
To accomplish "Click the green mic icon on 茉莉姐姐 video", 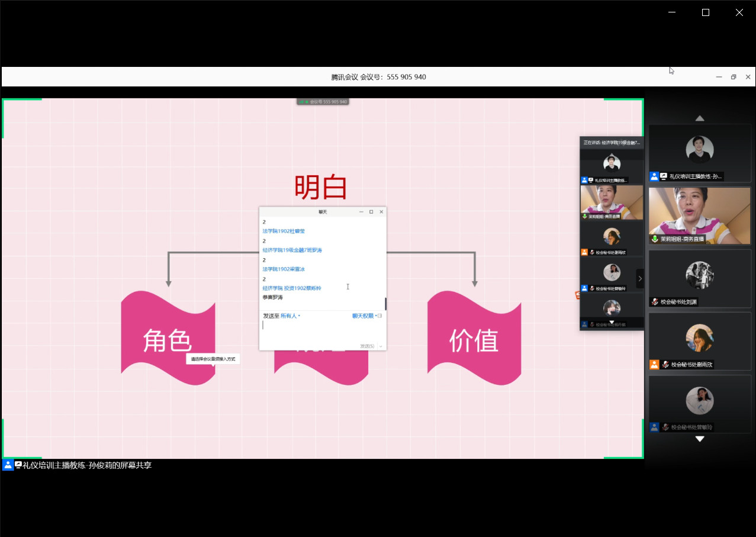I will (655, 239).
